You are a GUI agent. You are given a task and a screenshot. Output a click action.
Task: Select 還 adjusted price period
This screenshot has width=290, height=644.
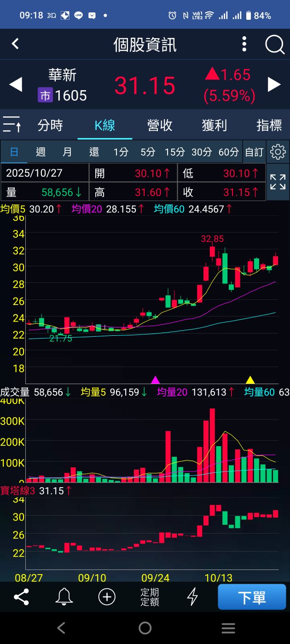pyautogui.click(x=94, y=152)
